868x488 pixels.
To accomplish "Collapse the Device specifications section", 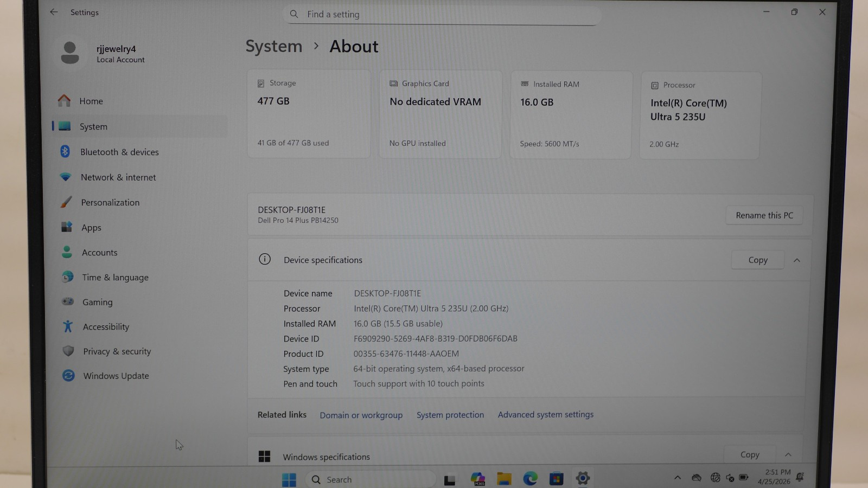I will coord(797,260).
